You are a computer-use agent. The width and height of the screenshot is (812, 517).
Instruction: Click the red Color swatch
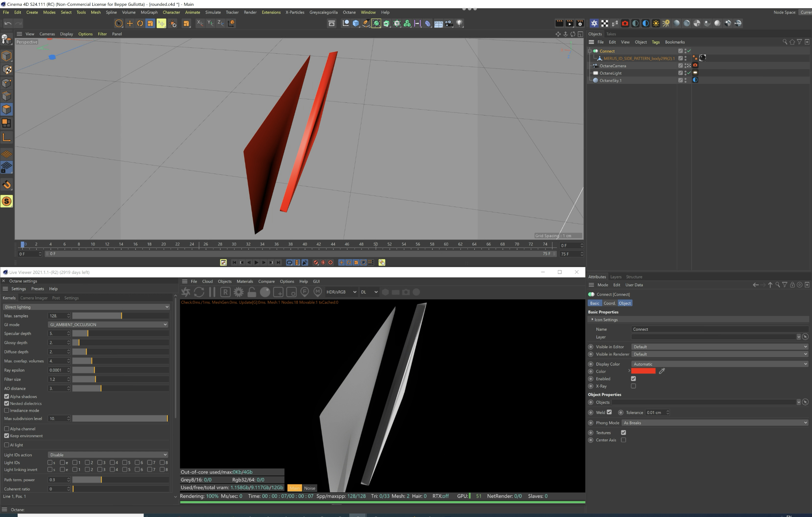(643, 371)
